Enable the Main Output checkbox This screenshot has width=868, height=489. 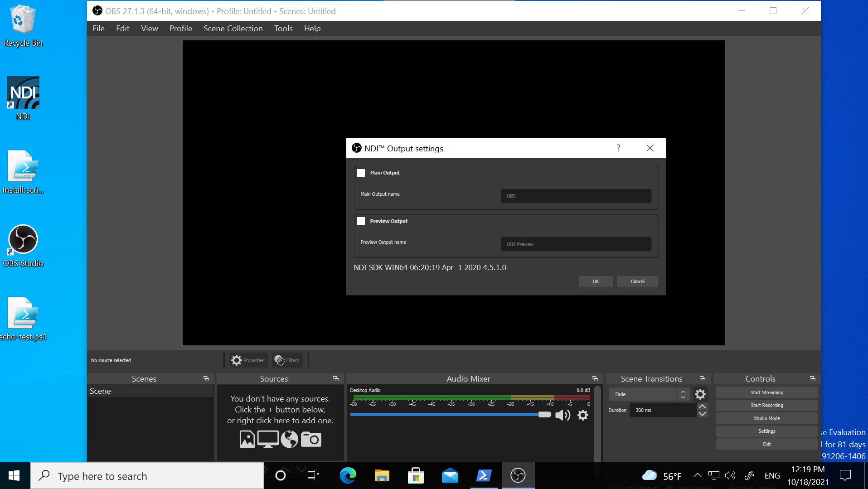coord(361,173)
